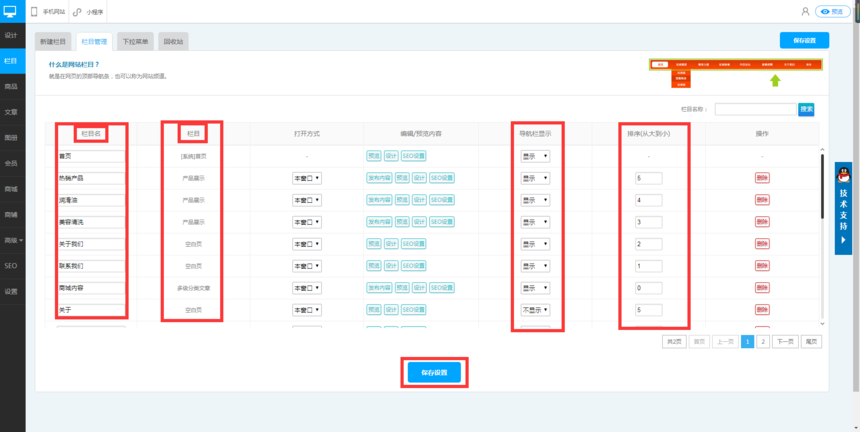
Task: Click the user account icon at top right
Action: [x=805, y=11]
